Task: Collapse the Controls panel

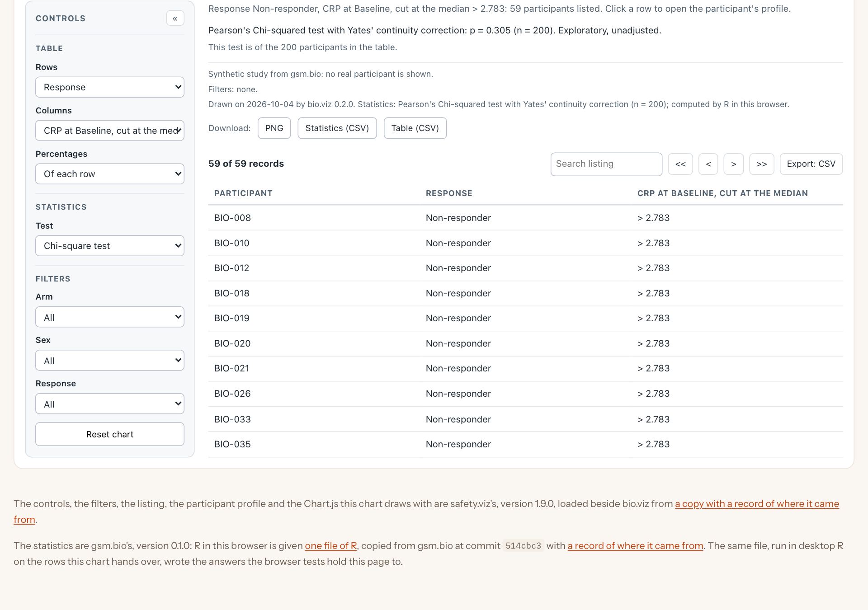Action: (175, 18)
